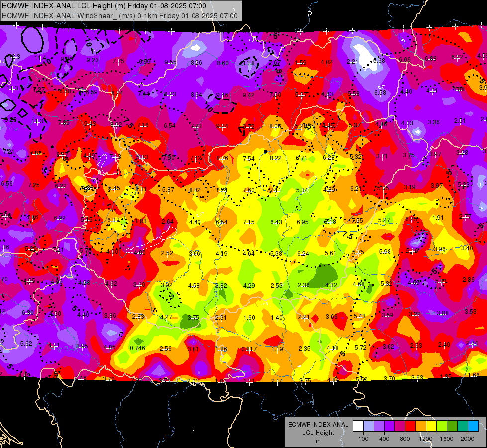Viewport: 487px width, 448px height.
Task: Click the legend scale value 800
Action: point(405,439)
